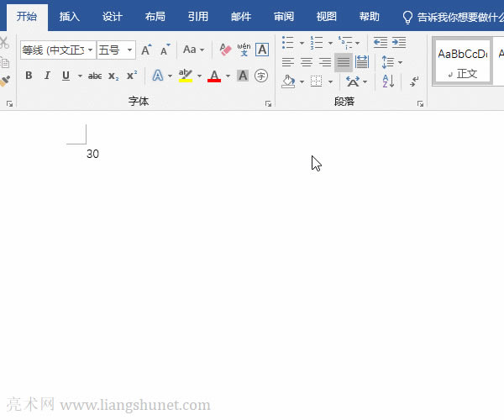Click the Character Border icon
Viewport: 504px width, 420px height.
(262, 50)
